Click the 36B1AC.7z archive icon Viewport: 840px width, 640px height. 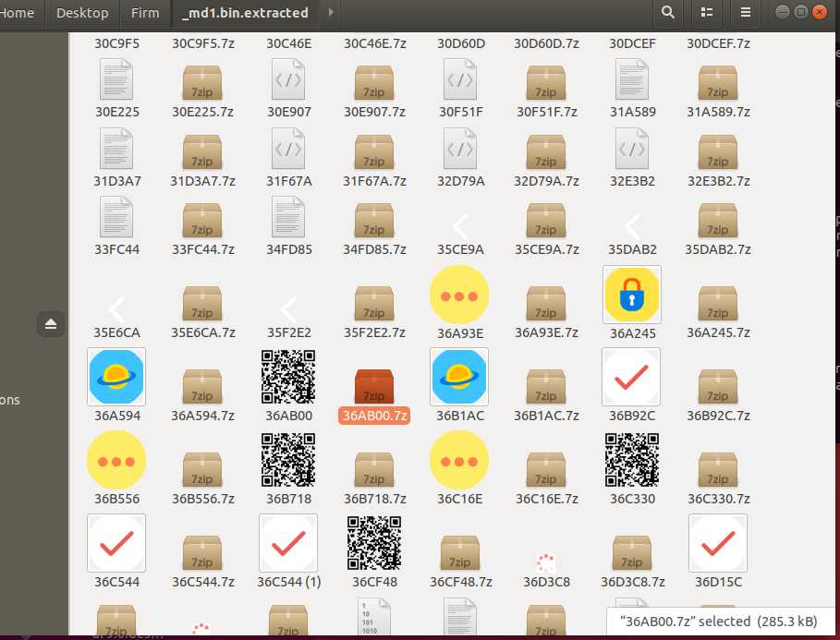pyautogui.click(x=546, y=387)
